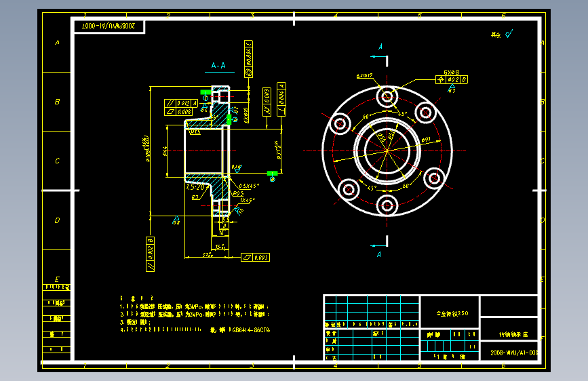Select the "6XΦ8" hole callout text
588x381 pixels.
coord(452,72)
